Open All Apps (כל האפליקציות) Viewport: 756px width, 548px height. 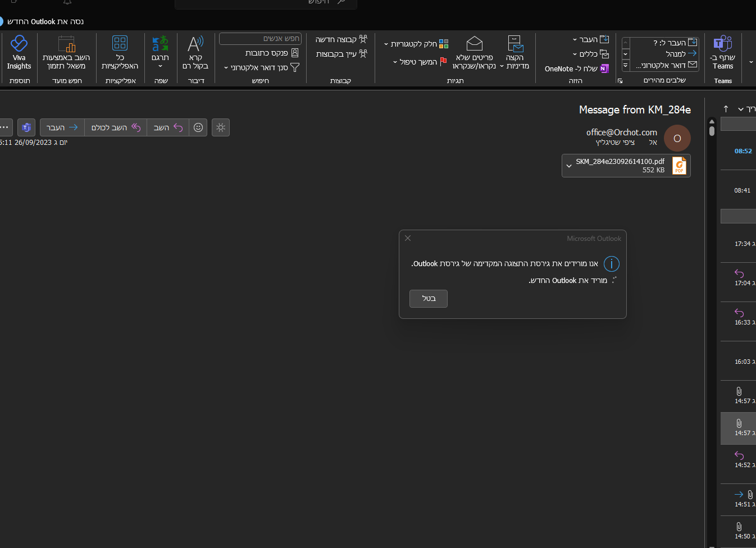coord(120,53)
